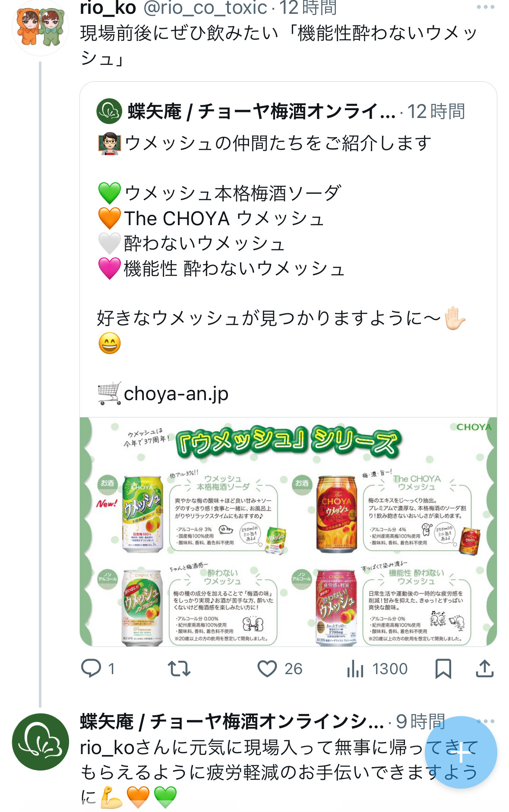509x812 pixels.
Task: Open rio_ko's bear avatar profile picture
Action: click(x=40, y=27)
